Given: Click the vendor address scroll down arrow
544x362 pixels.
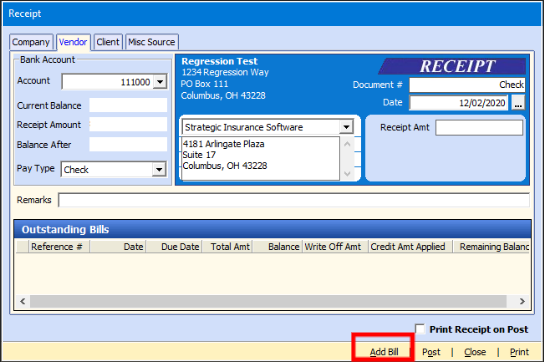Looking at the screenshot, I should click(x=347, y=173).
